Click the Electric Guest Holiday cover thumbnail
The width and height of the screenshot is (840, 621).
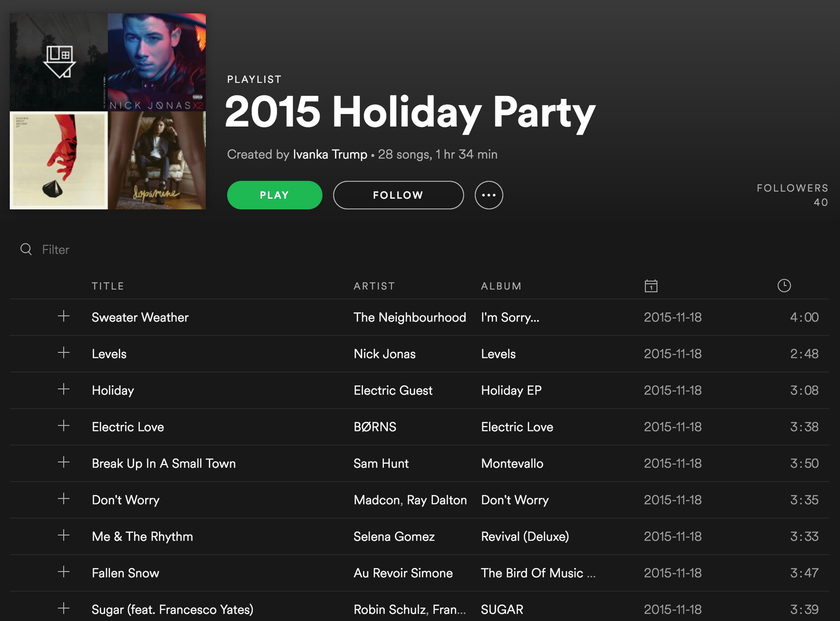(59, 160)
